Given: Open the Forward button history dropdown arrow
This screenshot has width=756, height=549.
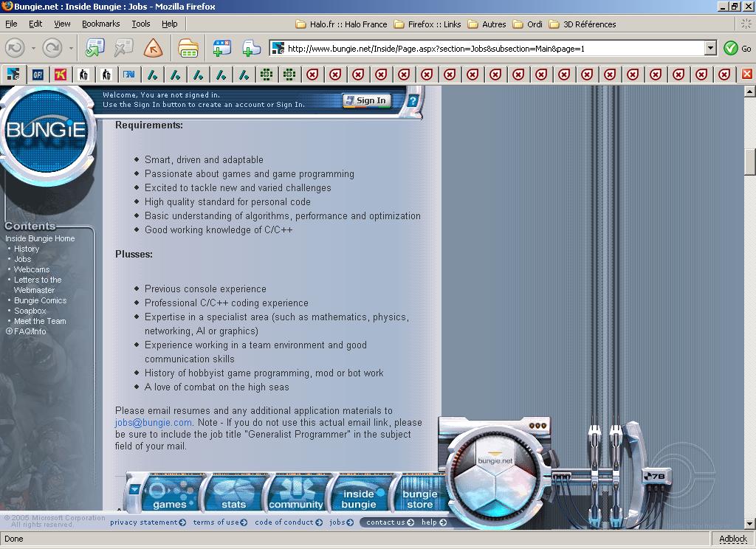Looking at the screenshot, I should (71, 48).
